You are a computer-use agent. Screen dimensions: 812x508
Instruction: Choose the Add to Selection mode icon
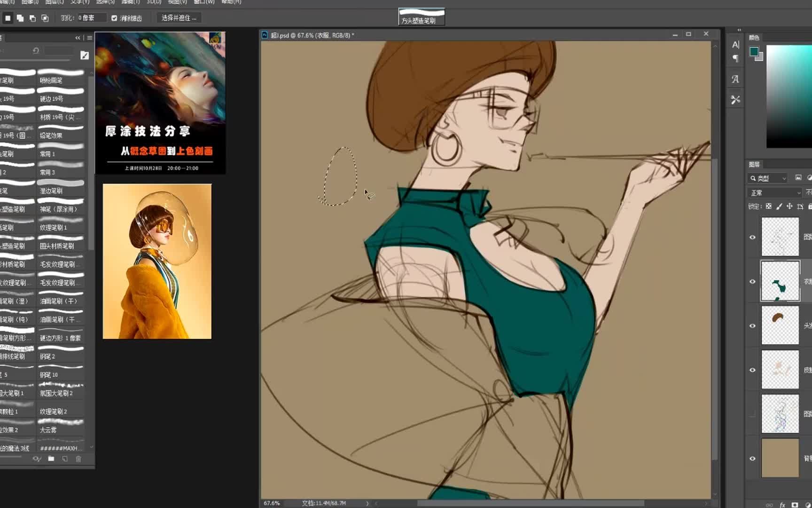click(20, 18)
